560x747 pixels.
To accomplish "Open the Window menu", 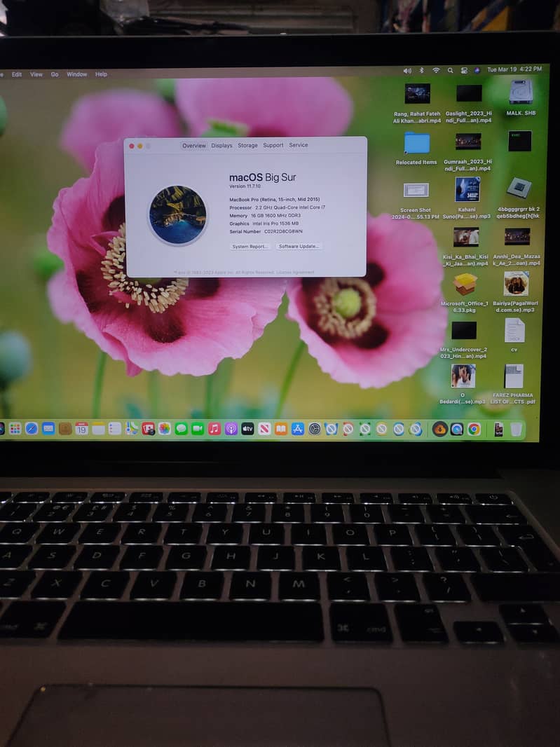I will point(76,74).
